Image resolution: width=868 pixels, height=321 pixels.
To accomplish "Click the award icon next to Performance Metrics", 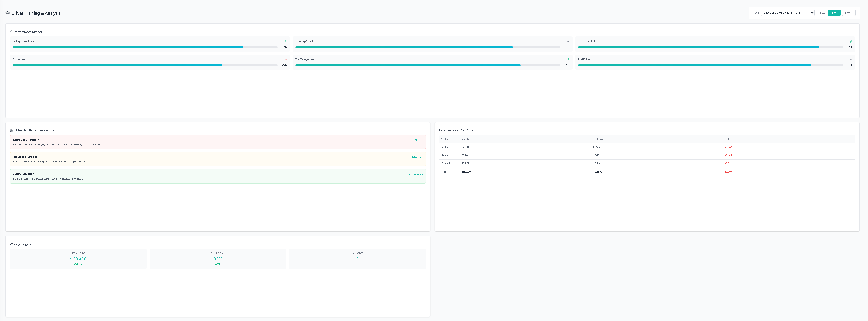I will click(11, 32).
